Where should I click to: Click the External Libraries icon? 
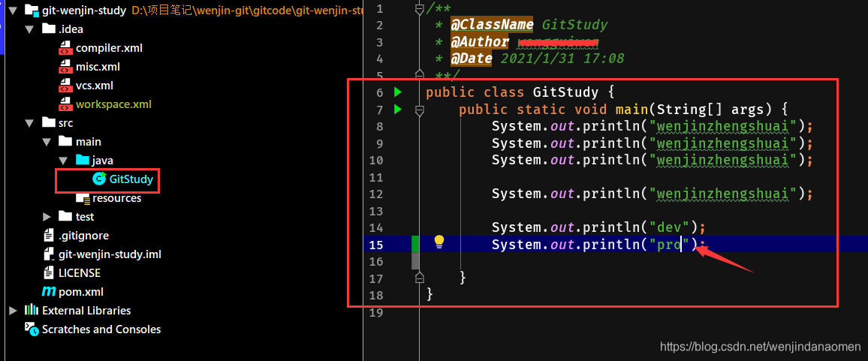[x=32, y=310]
